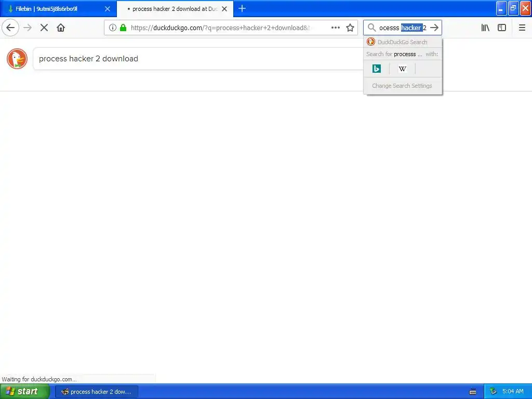Click the DuckDuckGo logo on the page
This screenshot has width=532, height=399.
(17, 59)
